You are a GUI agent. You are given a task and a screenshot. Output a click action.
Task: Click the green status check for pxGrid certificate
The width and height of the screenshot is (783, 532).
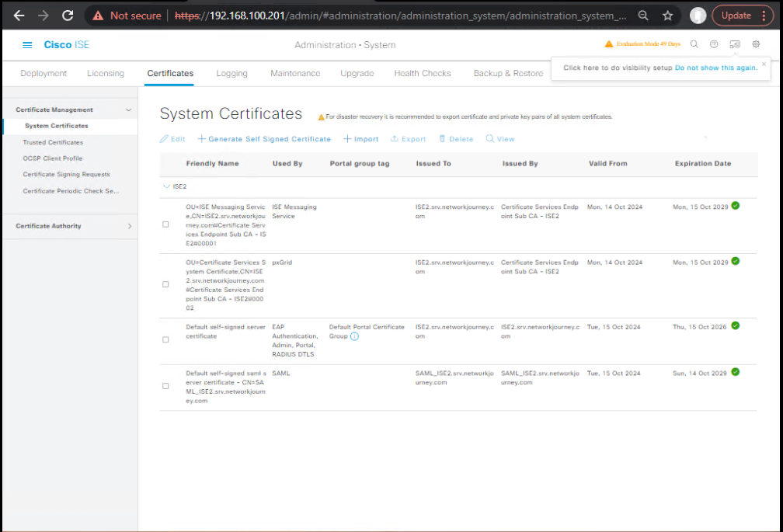[736, 261]
